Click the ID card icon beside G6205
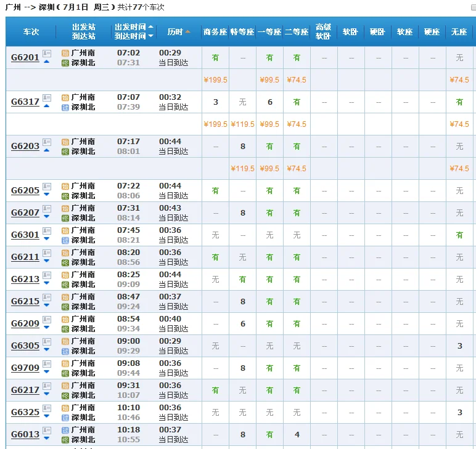476x449 pixels. (x=47, y=187)
